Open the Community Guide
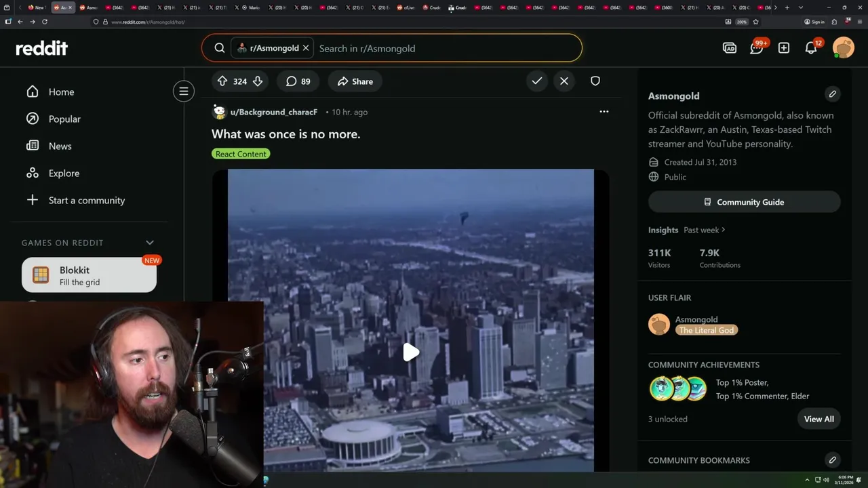Image resolution: width=868 pixels, height=488 pixels. [x=745, y=202]
